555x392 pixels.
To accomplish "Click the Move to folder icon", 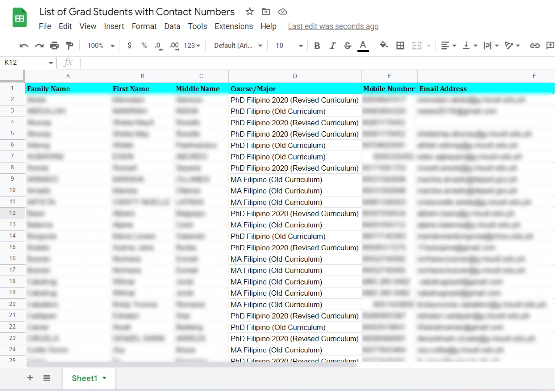I will tap(266, 12).
